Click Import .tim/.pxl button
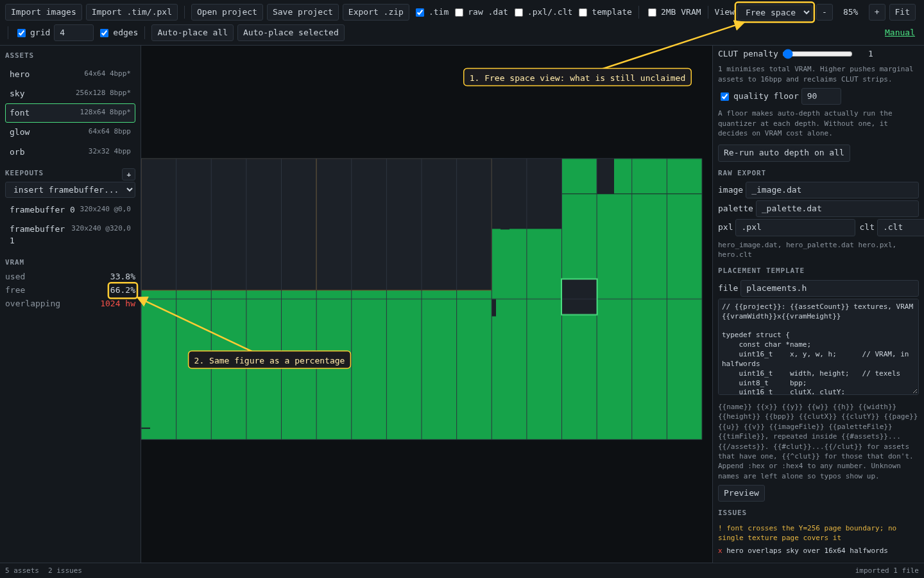Screen dimensions: 924x578 click(132, 12)
